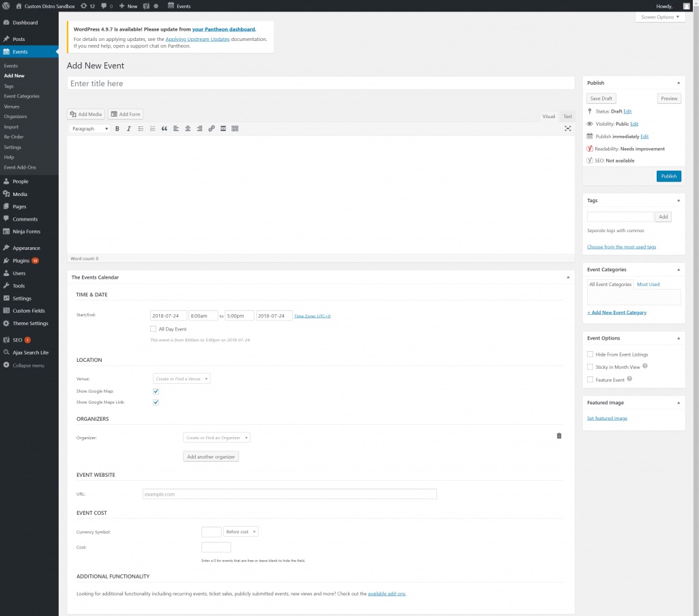Click the event title input field
Screen dimensions: 699x616
click(x=320, y=83)
